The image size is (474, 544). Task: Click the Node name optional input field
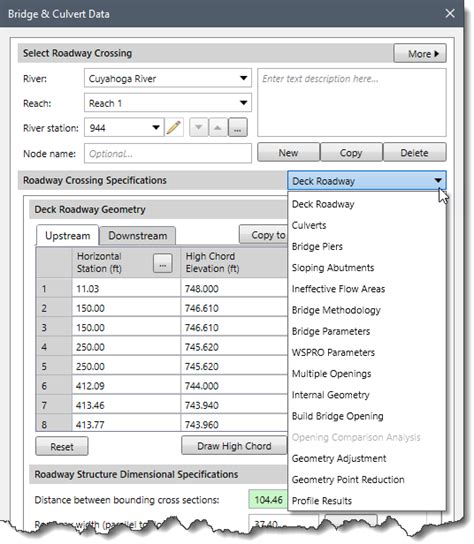click(168, 153)
